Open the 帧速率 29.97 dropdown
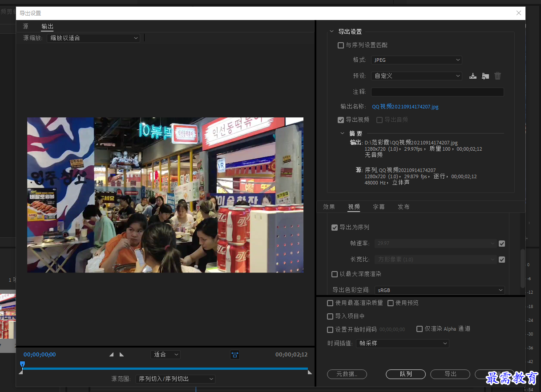Viewport: 541px width, 392px height. pyautogui.click(x=436, y=244)
